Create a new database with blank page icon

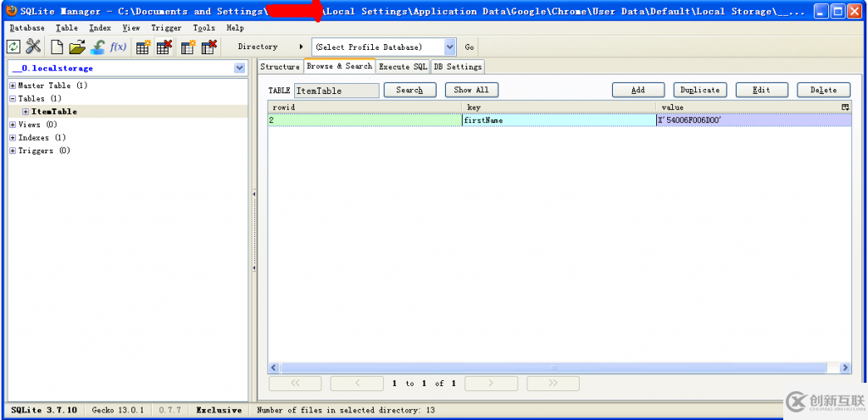(x=57, y=47)
